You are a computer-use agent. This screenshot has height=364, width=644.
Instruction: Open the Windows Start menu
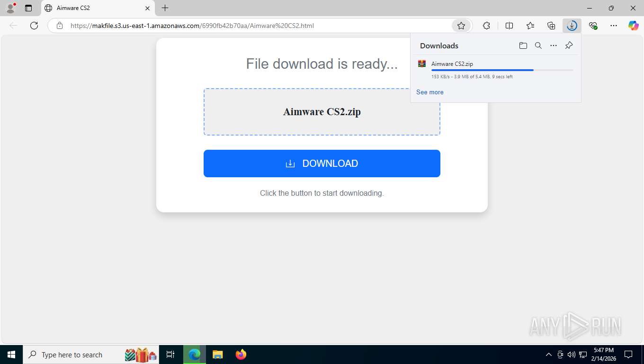click(x=11, y=355)
